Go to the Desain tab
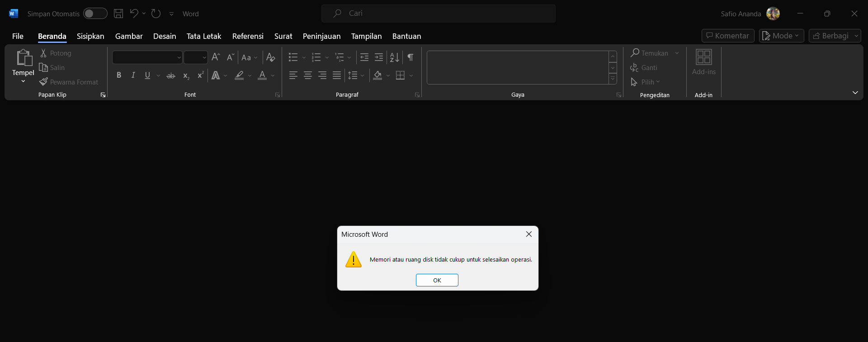868x342 pixels. point(165,36)
